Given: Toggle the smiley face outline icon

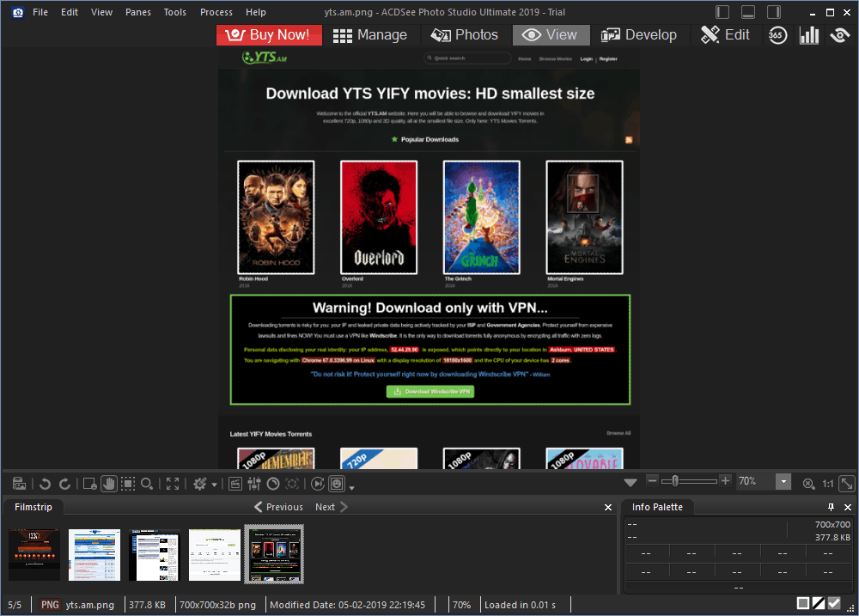Looking at the screenshot, I should 337,484.
